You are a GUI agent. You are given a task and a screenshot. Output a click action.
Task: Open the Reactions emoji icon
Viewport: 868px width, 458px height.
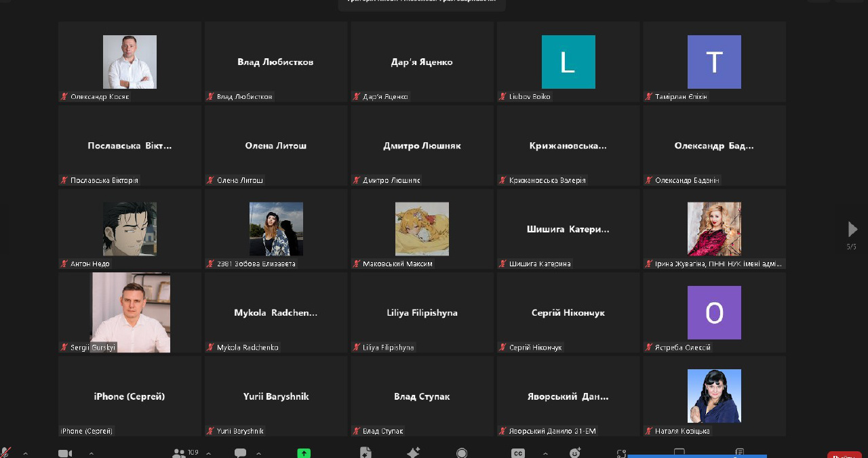(575, 453)
